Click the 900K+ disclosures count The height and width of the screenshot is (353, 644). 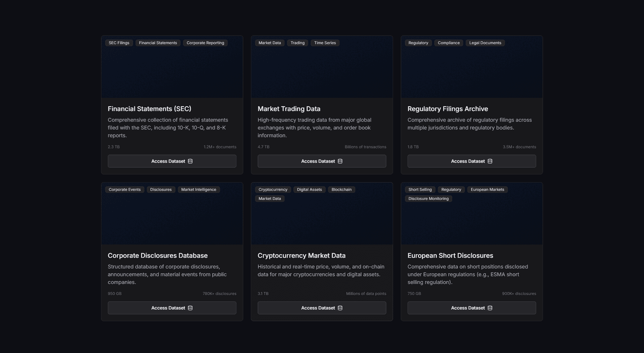click(x=519, y=294)
